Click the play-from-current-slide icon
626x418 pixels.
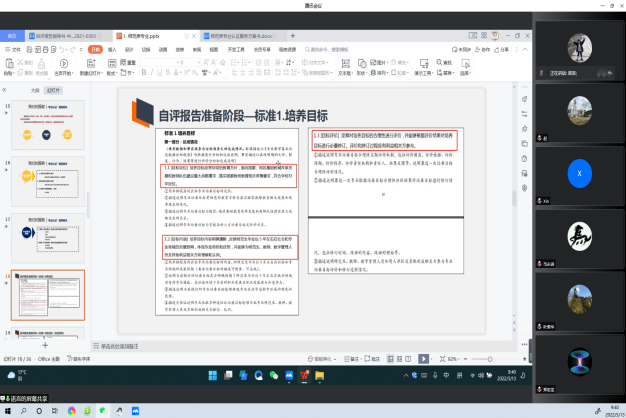click(x=63, y=63)
